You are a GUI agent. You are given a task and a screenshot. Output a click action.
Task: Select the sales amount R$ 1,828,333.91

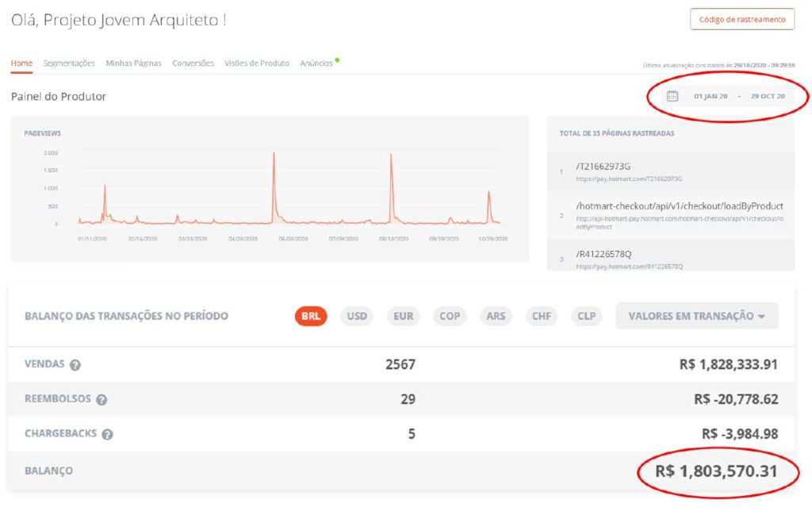728,364
